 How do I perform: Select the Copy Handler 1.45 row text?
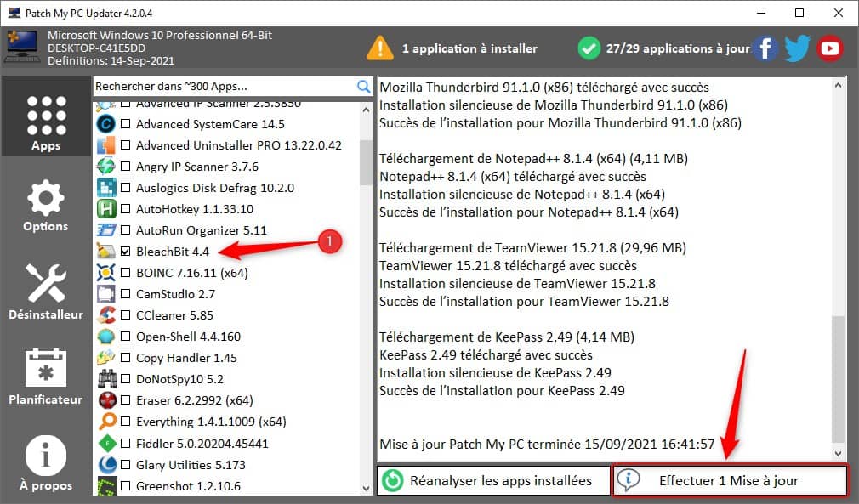tap(186, 358)
